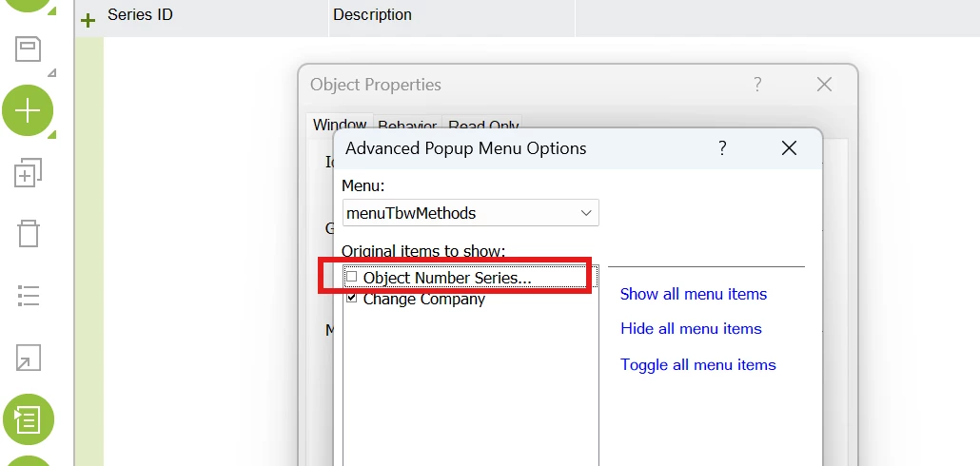The width and height of the screenshot is (980, 466).
Task: Click Toggle all menu items link
Action: pos(698,364)
